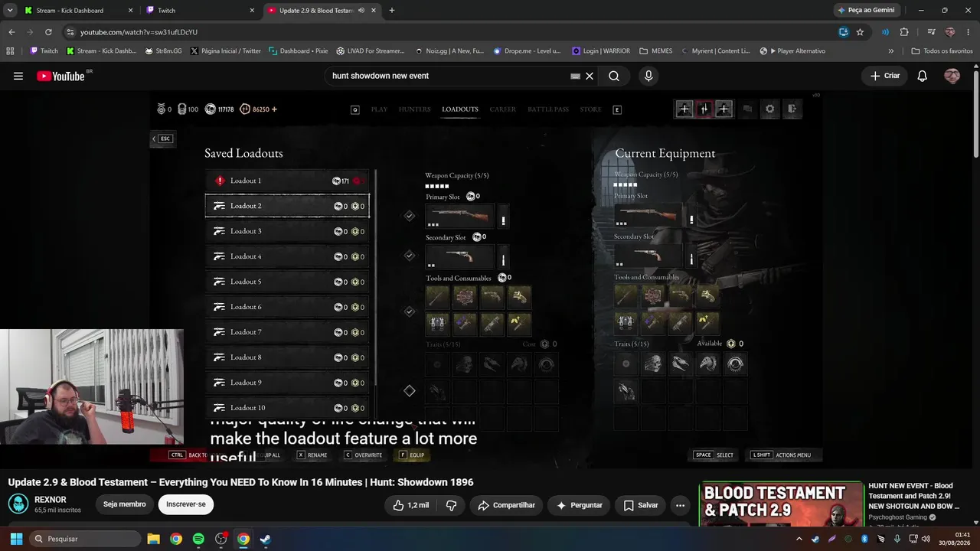980x551 pixels.
Task: Open the Todos os favoritos folder
Action: pyautogui.click(x=942, y=51)
